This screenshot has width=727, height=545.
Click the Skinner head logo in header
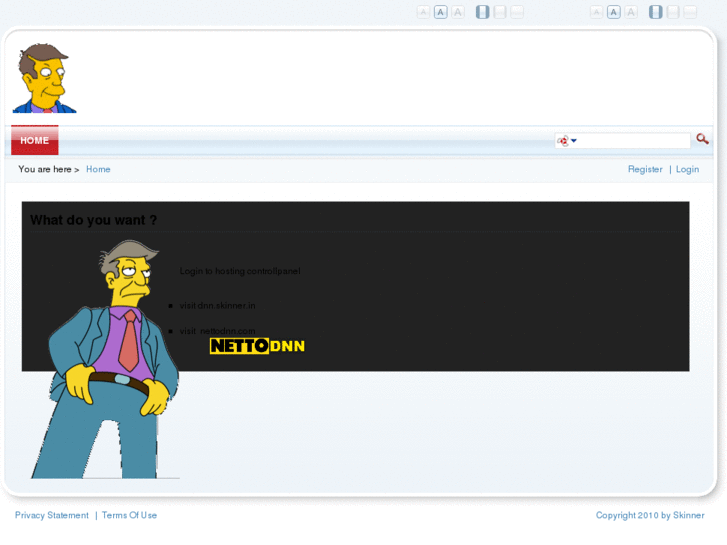[x=45, y=78]
